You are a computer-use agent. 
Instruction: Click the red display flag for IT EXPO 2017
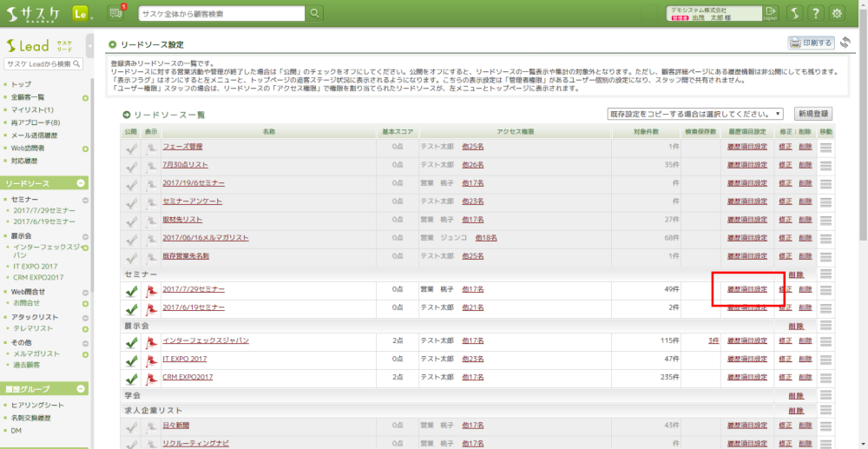pos(152,358)
